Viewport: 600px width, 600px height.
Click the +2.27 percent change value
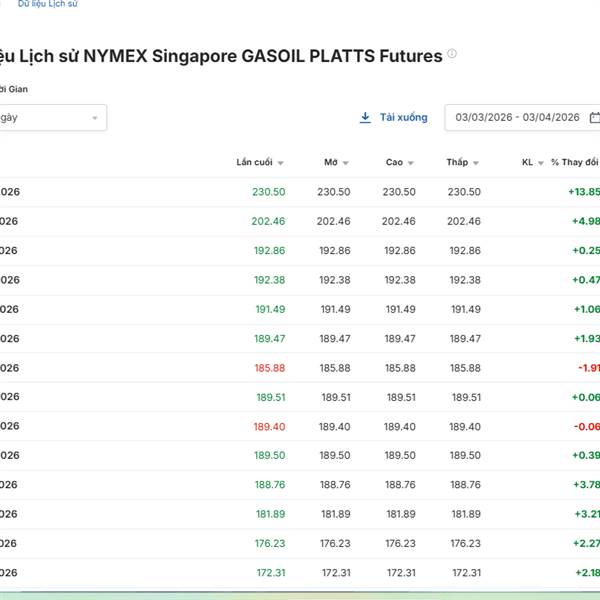pos(586,543)
